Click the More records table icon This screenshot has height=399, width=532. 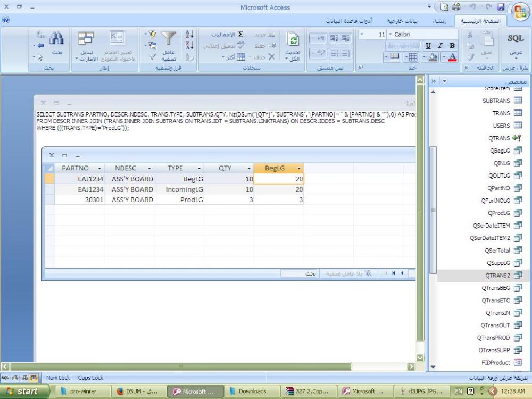pyautogui.click(x=240, y=57)
